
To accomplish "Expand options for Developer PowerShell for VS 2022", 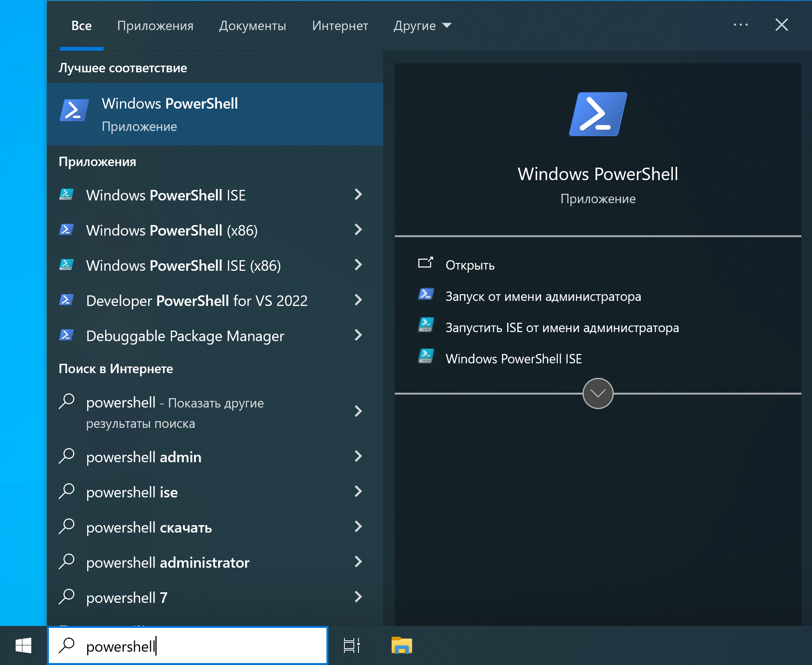I will click(358, 300).
